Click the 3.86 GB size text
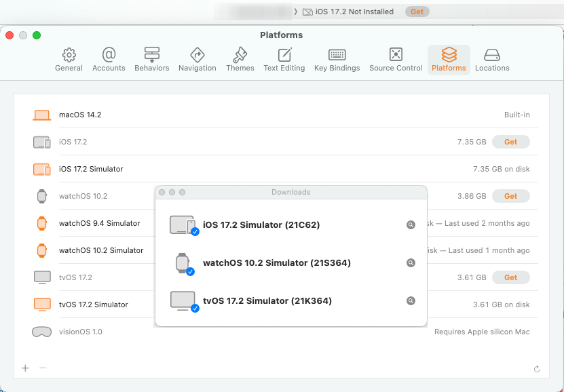This screenshot has height=392, width=564. [472, 196]
